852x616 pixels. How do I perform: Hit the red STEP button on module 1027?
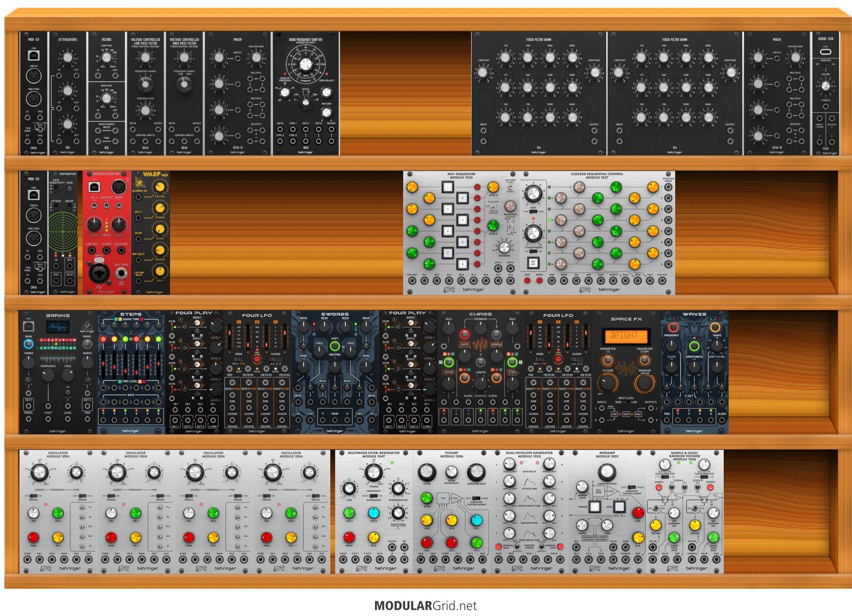527,281
